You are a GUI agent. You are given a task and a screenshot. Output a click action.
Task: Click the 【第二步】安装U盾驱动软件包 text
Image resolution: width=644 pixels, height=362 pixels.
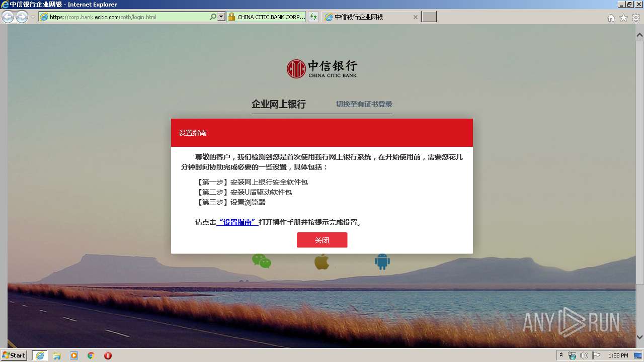point(244,192)
